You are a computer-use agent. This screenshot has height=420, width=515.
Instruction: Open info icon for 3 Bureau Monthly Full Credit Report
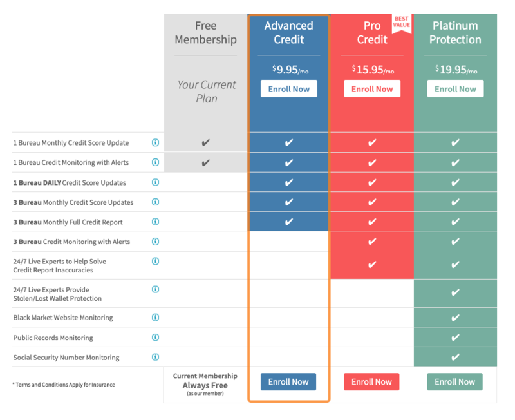pyautogui.click(x=155, y=222)
